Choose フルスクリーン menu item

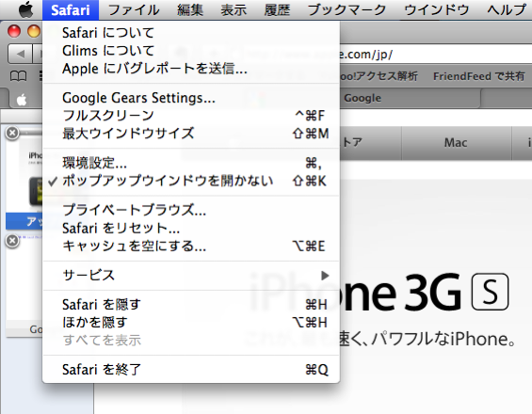[191, 116]
